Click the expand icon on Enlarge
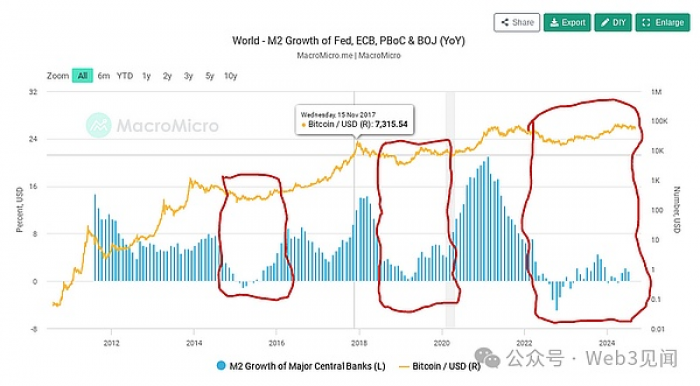 pos(646,22)
